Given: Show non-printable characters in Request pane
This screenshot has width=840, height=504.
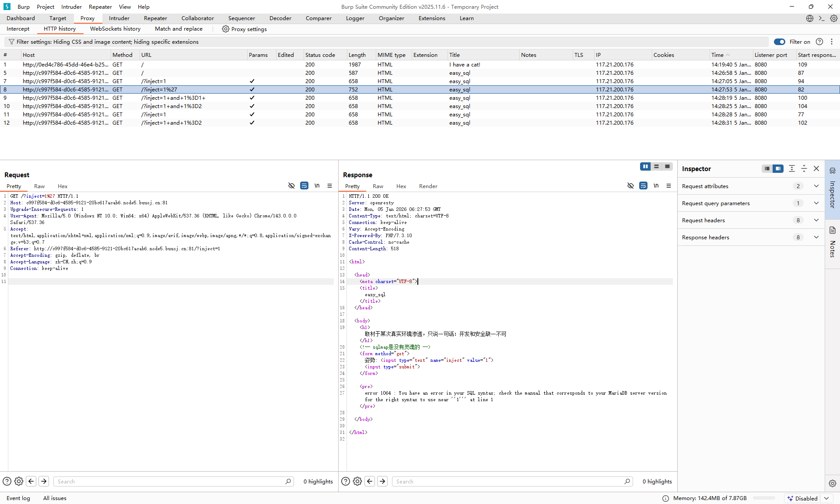Looking at the screenshot, I should [317, 186].
